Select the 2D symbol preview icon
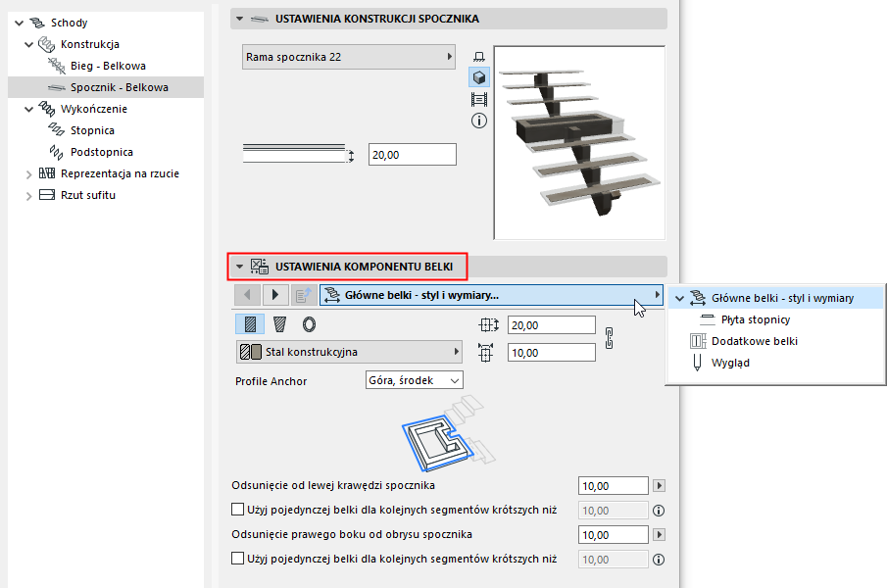This screenshot has height=588, width=887. click(479, 57)
